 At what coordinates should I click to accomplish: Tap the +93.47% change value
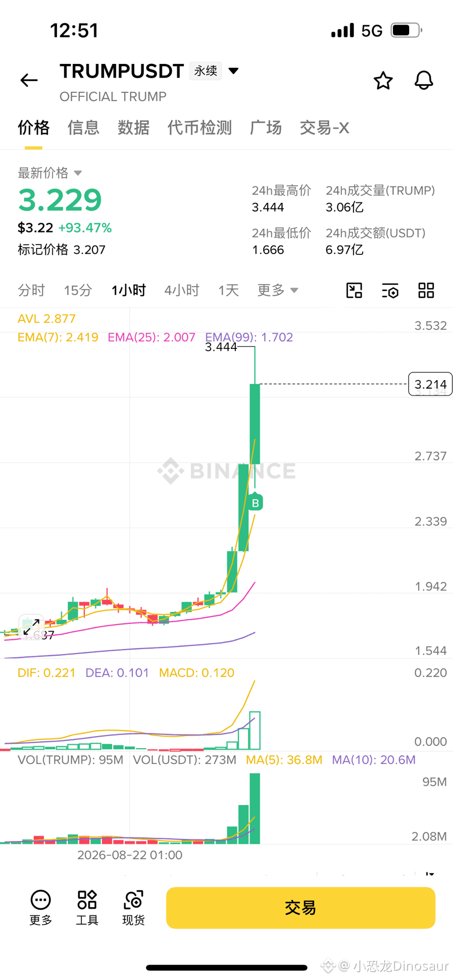[x=85, y=228]
